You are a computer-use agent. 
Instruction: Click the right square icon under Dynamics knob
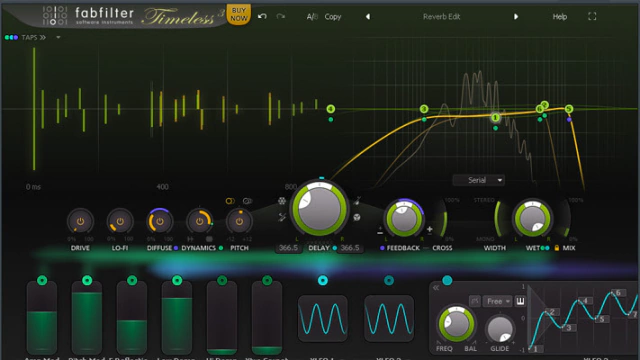pos(209,239)
